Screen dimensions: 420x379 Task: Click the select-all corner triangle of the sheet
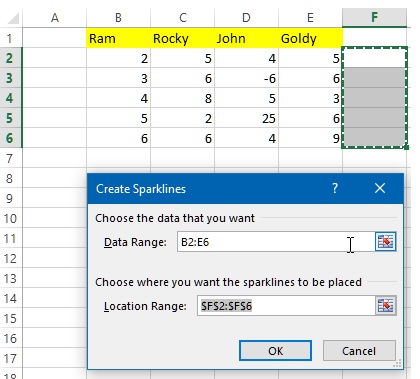13,18
